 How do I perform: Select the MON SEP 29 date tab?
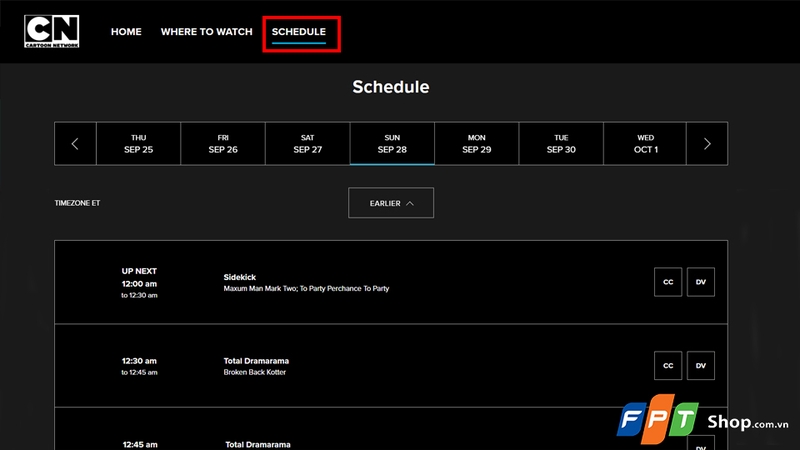click(x=477, y=144)
